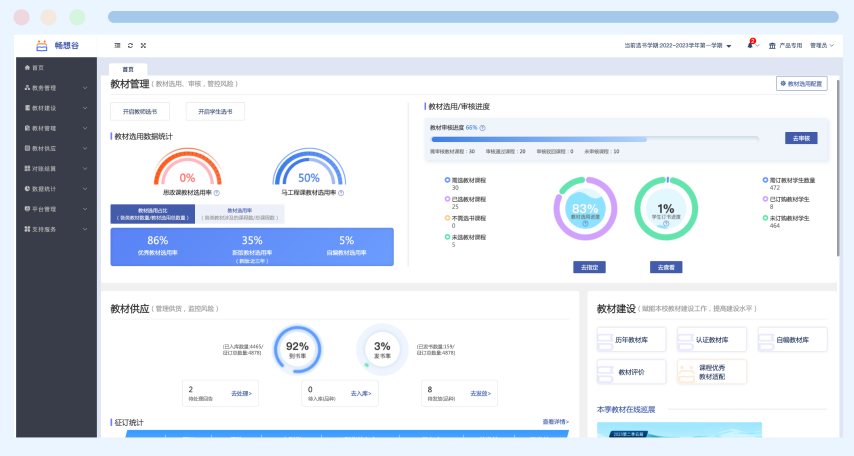
Task: Toggle 已选教材课程 legend marker
Action: tap(447, 199)
